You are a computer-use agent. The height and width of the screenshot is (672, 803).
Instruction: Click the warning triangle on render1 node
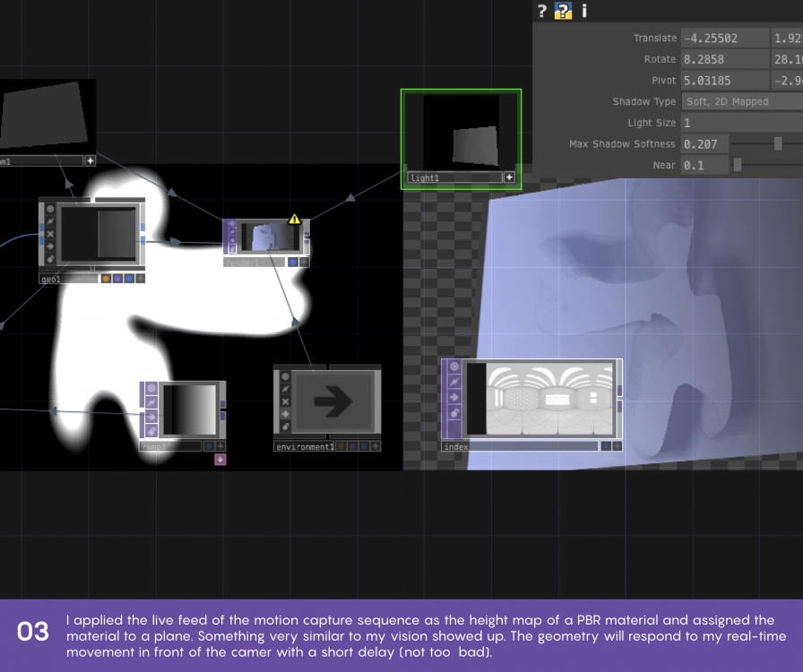coord(294,219)
